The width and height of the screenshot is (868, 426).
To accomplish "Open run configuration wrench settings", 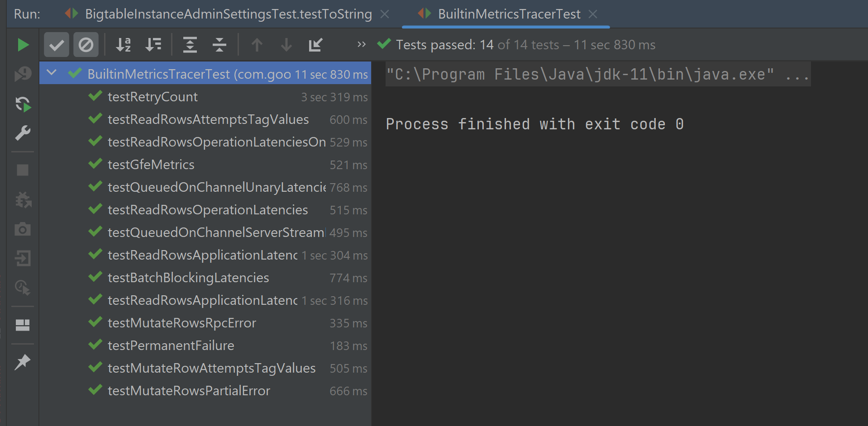I will [x=23, y=133].
